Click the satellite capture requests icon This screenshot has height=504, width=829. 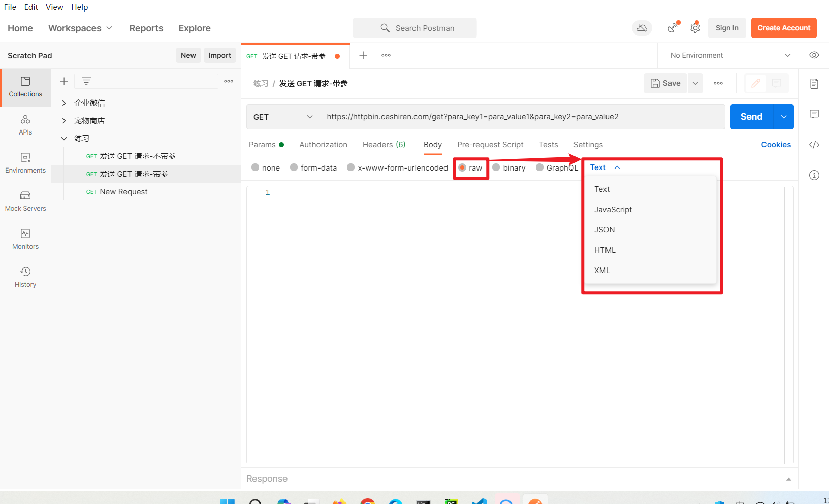(673, 27)
